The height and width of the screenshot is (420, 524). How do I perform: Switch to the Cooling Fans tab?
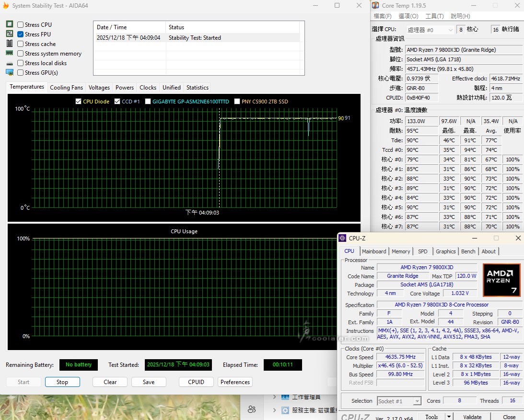tap(66, 88)
